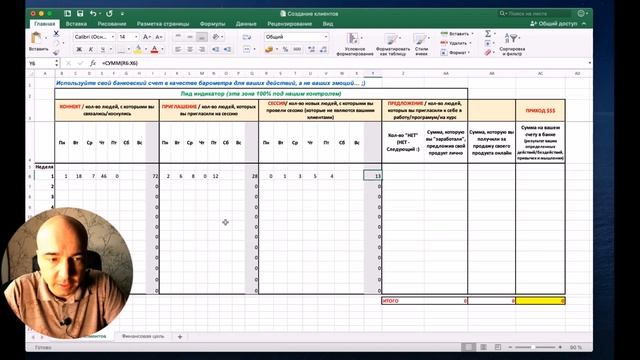Viewport: 640px width, 360px height.
Task: Toggle Underline (Ч) formatting
Action: pos(103,49)
